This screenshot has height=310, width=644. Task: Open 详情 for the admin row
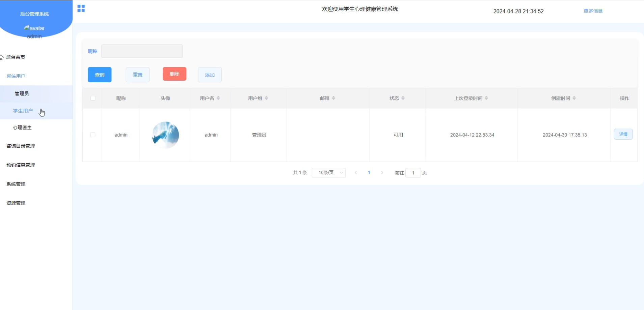click(623, 134)
